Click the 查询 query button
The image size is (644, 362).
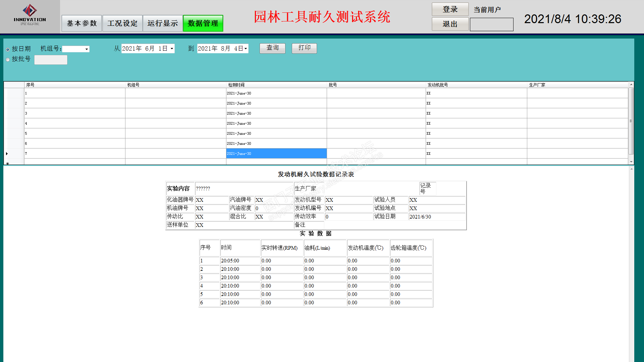[272, 48]
